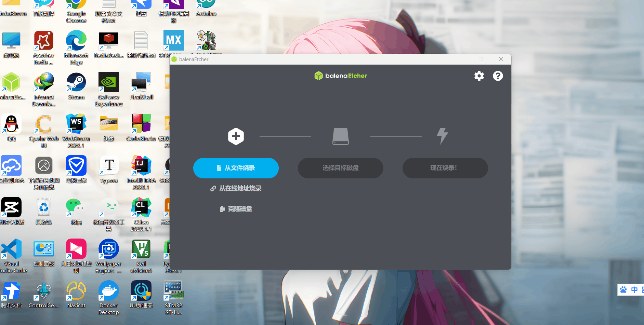Click the balenaEtcher logo in header

pyautogui.click(x=341, y=76)
